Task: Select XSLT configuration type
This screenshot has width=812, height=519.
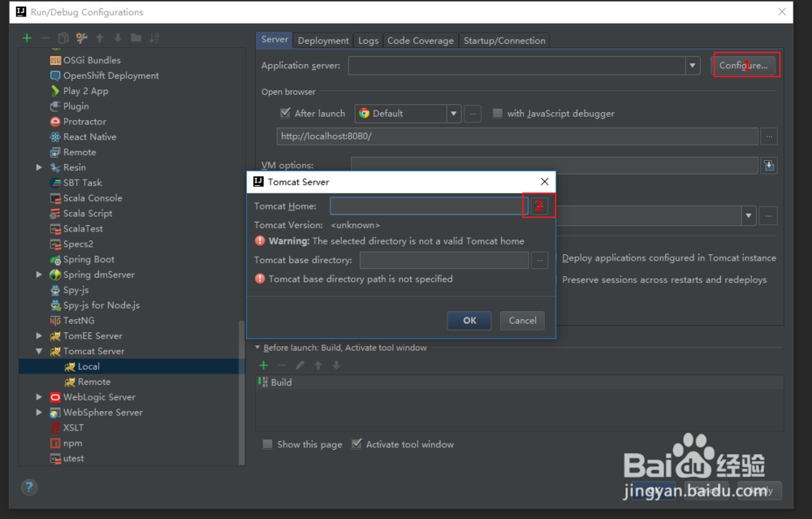Action: point(67,428)
